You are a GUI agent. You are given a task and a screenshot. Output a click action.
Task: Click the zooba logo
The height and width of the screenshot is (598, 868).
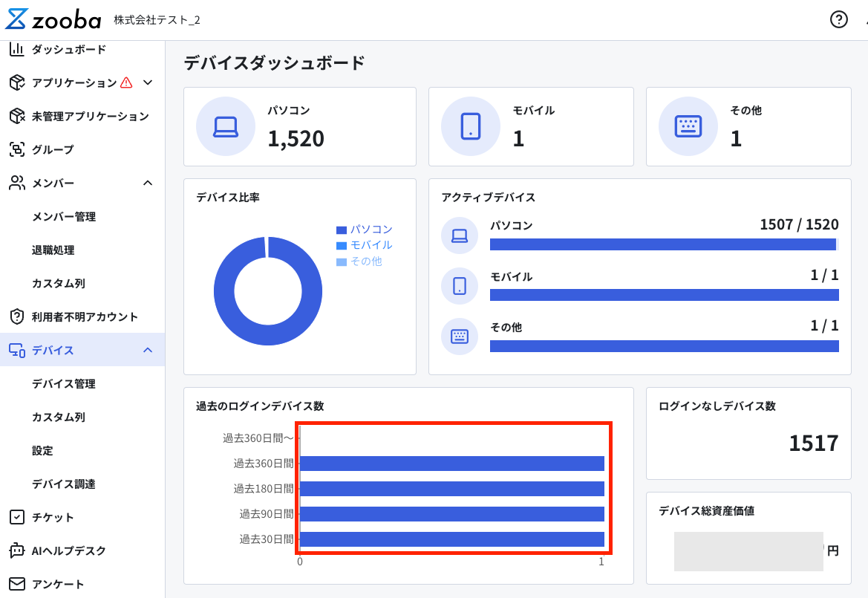pyautogui.click(x=53, y=19)
